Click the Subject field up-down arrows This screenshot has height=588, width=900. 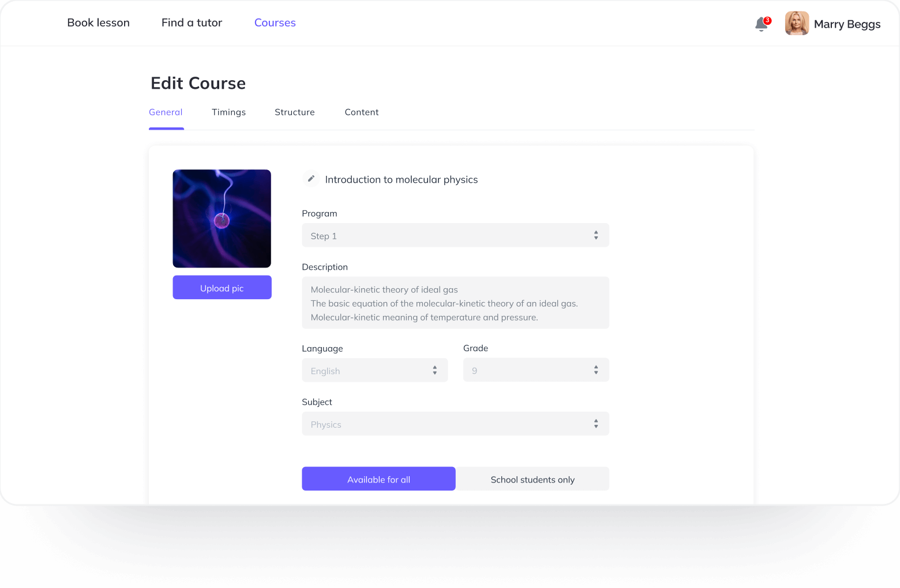pyautogui.click(x=596, y=424)
